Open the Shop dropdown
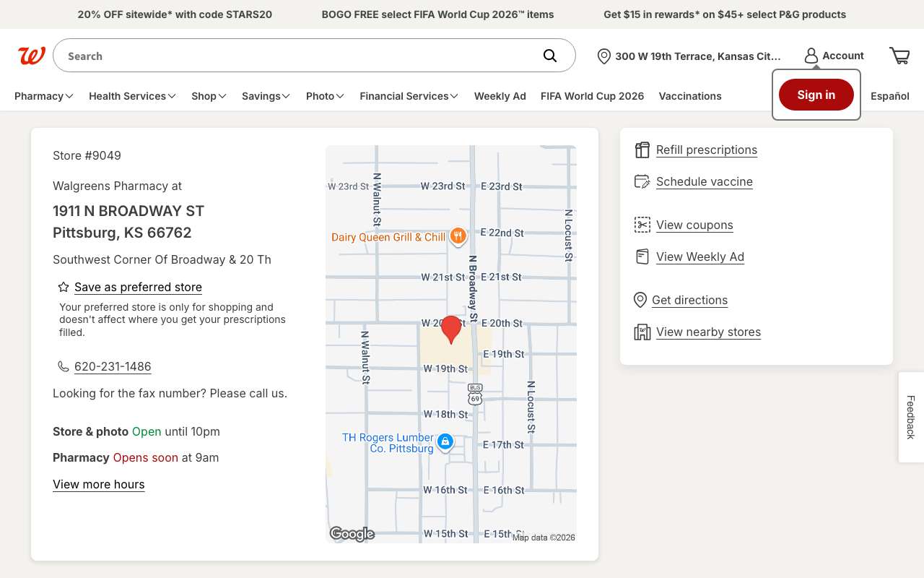 [209, 96]
